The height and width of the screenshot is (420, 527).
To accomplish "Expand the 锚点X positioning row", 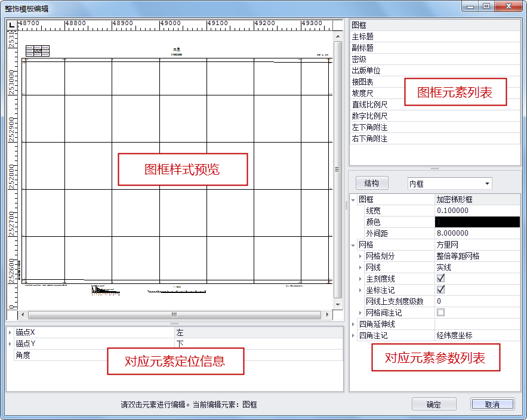I will tap(10, 332).
